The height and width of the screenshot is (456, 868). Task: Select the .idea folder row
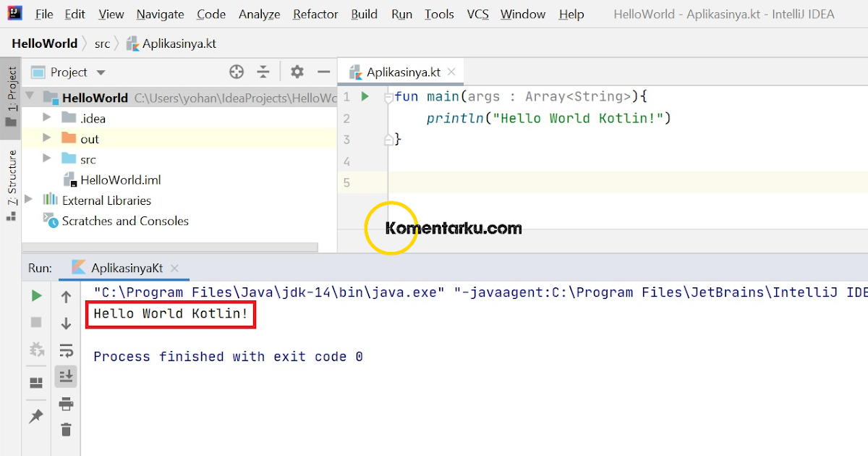pos(179,118)
